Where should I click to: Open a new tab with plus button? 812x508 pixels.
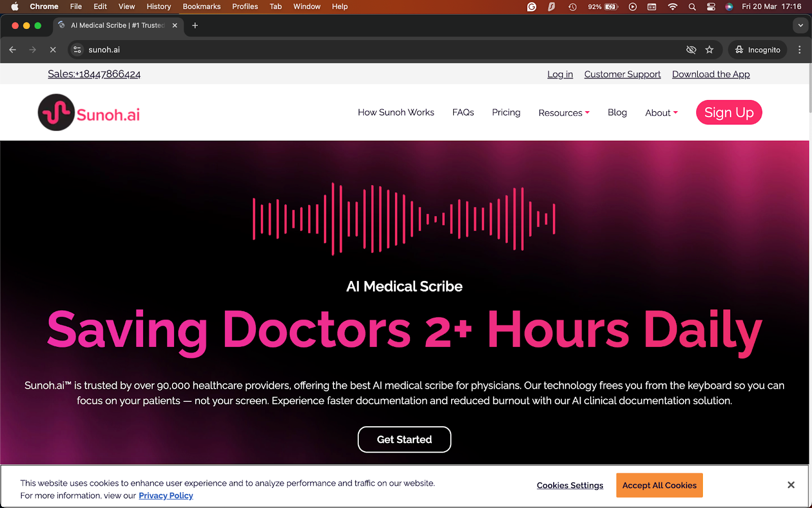click(x=195, y=25)
